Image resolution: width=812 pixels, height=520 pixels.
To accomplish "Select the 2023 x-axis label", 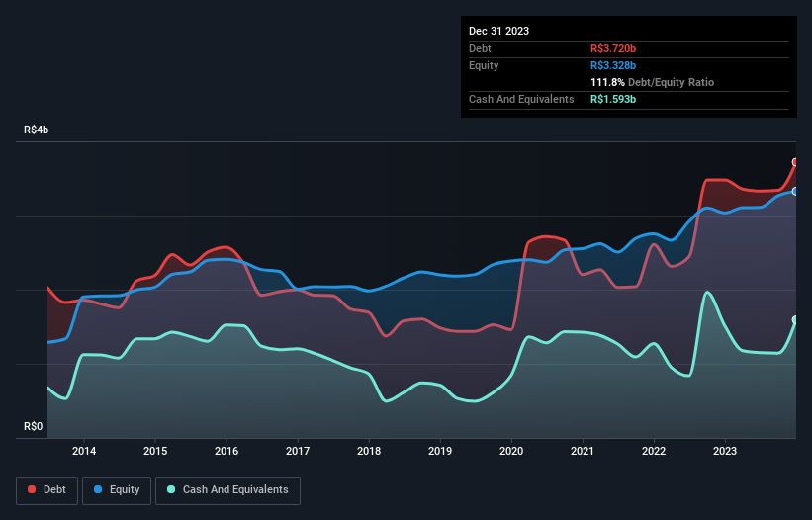I will (725, 451).
